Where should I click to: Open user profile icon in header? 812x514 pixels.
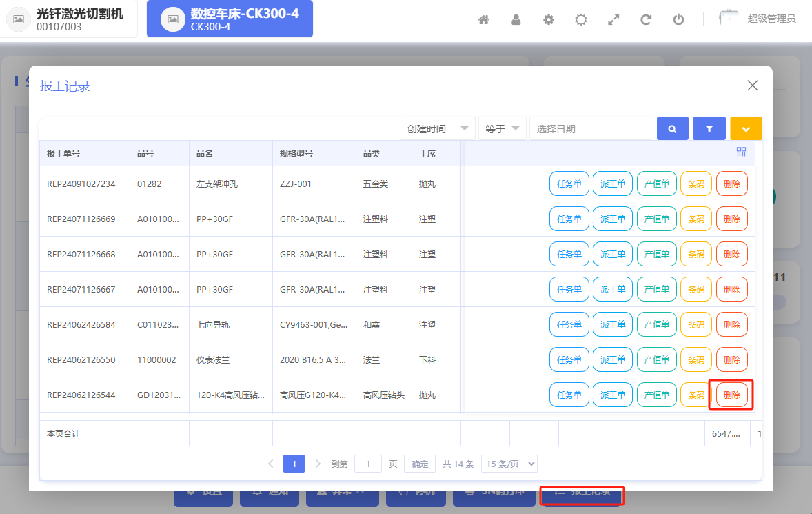tap(516, 20)
